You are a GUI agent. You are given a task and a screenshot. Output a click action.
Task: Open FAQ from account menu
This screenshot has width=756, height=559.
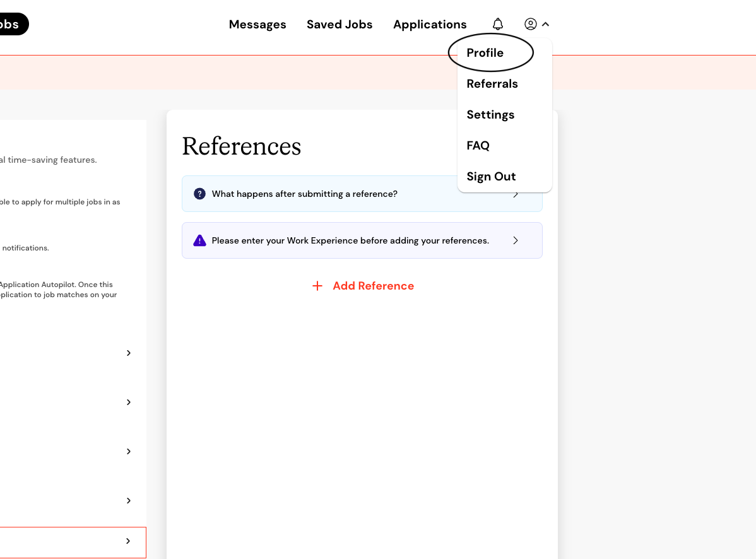click(478, 146)
